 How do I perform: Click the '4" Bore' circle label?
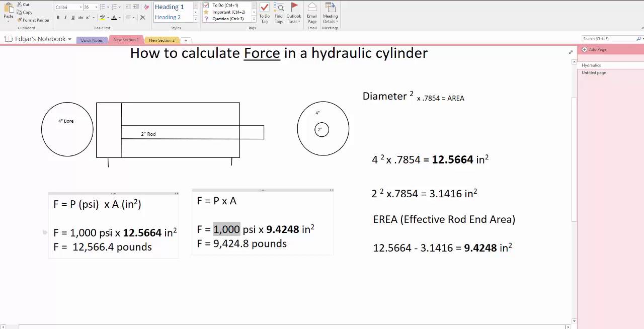coord(66,121)
